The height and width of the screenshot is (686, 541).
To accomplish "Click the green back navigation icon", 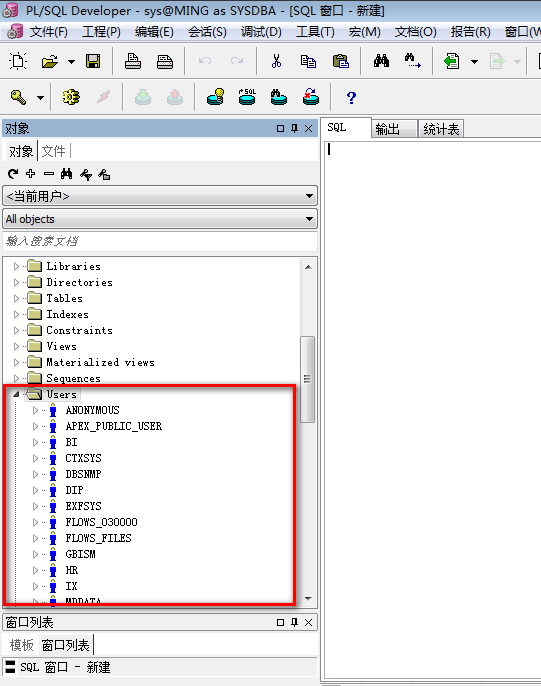I will pos(451,61).
